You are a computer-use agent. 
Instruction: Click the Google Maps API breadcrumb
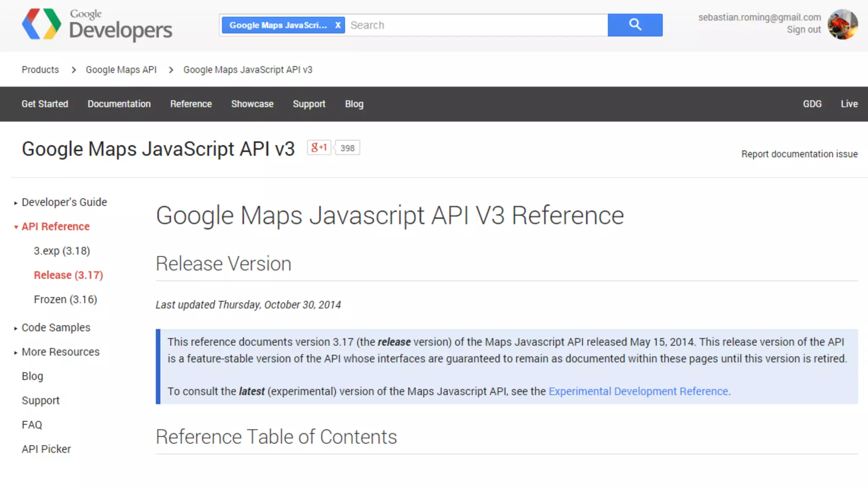(121, 69)
